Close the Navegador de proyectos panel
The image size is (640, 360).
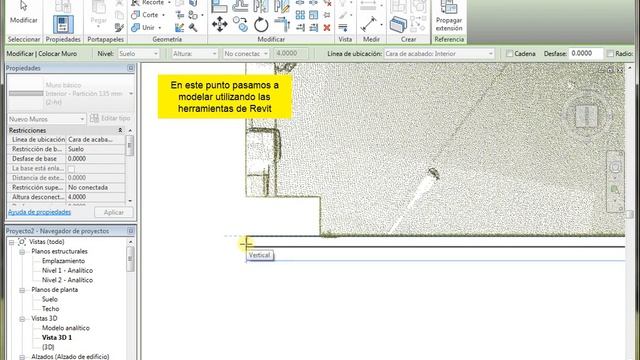click(131, 231)
